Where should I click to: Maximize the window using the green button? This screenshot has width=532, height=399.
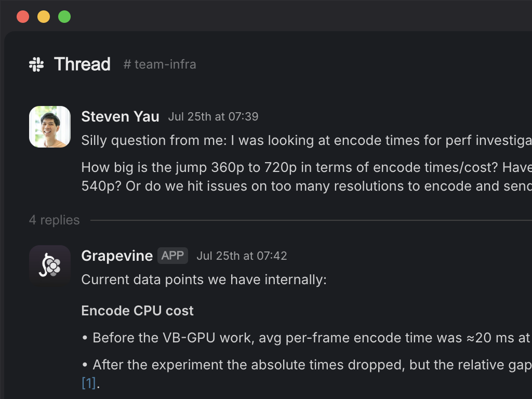tap(64, 17)
